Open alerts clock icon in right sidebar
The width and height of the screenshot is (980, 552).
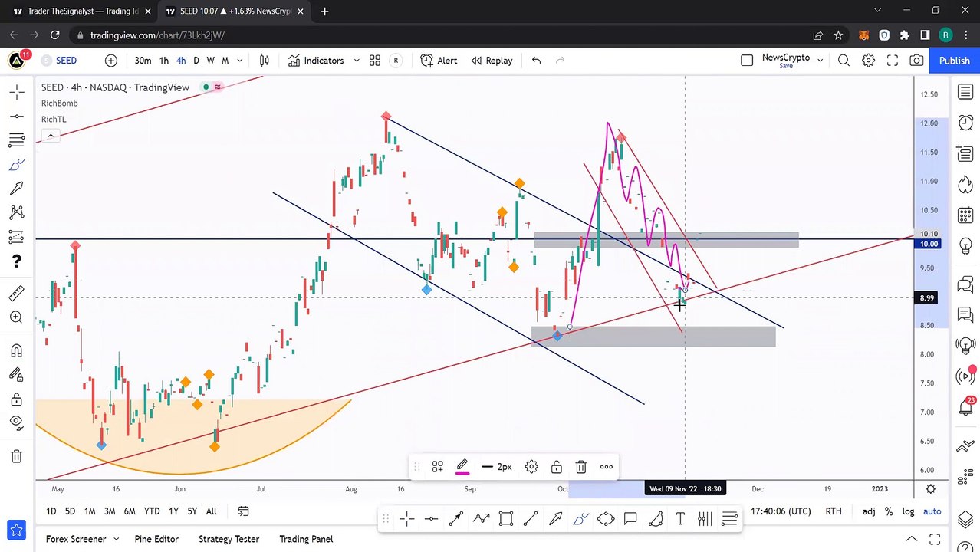[x=965, y=123]
